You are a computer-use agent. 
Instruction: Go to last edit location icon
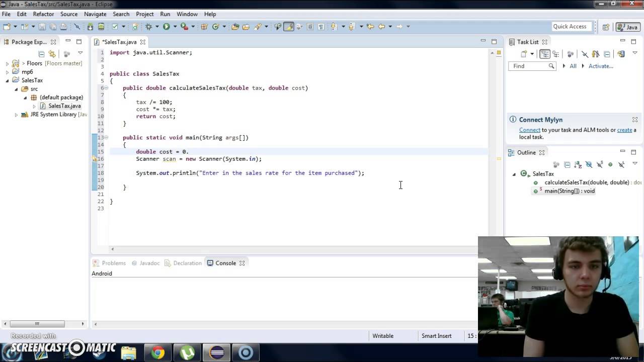[x=370, y=27]
